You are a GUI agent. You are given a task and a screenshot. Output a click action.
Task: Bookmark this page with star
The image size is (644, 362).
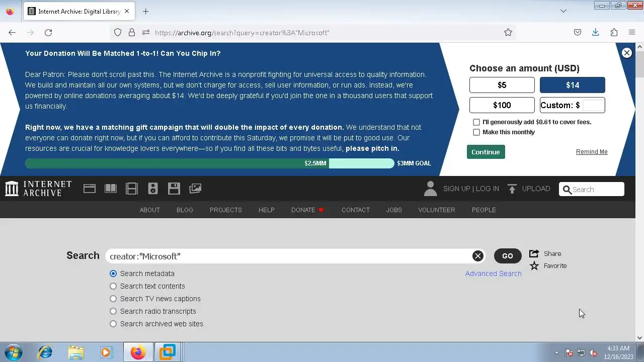508,32
